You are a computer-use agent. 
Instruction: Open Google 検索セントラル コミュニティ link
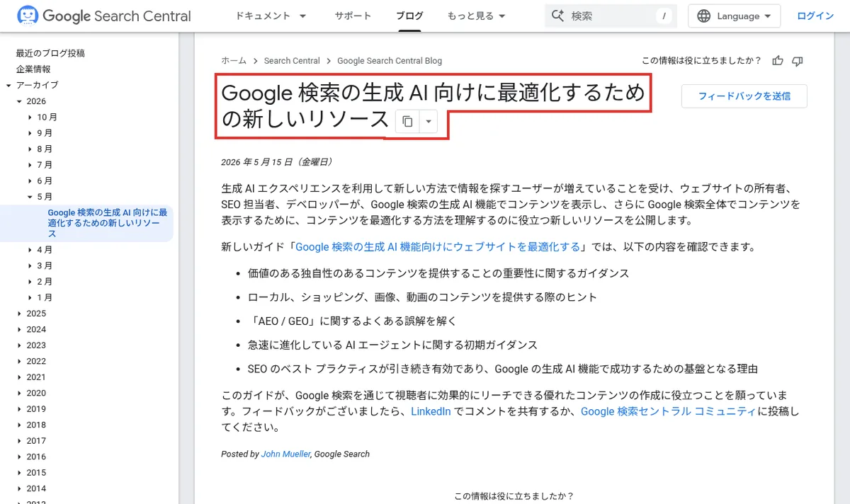(668, 411)
